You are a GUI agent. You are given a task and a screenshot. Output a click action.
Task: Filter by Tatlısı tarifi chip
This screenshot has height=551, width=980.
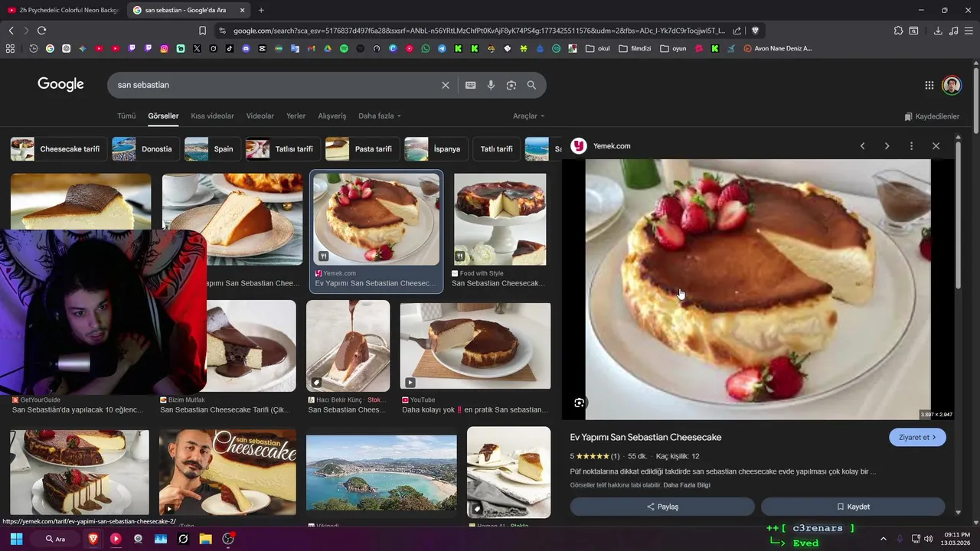pyautogui.click(x=283, y=149)
